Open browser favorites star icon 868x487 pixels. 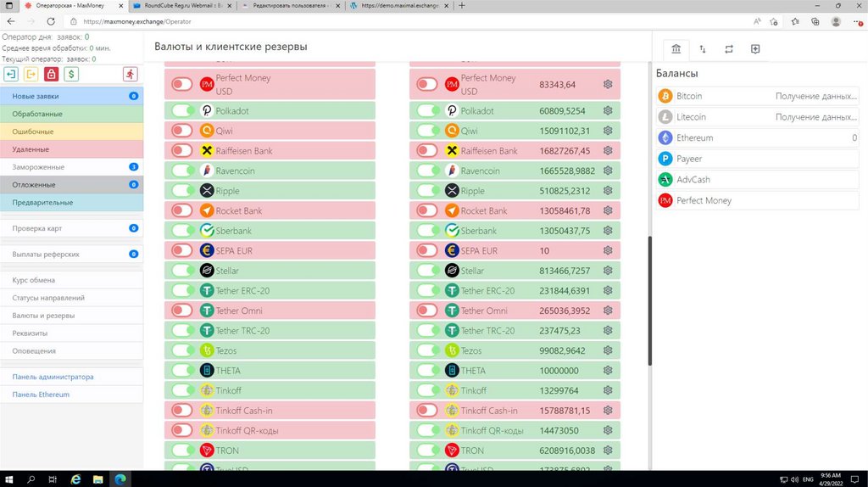coord(795,21)
